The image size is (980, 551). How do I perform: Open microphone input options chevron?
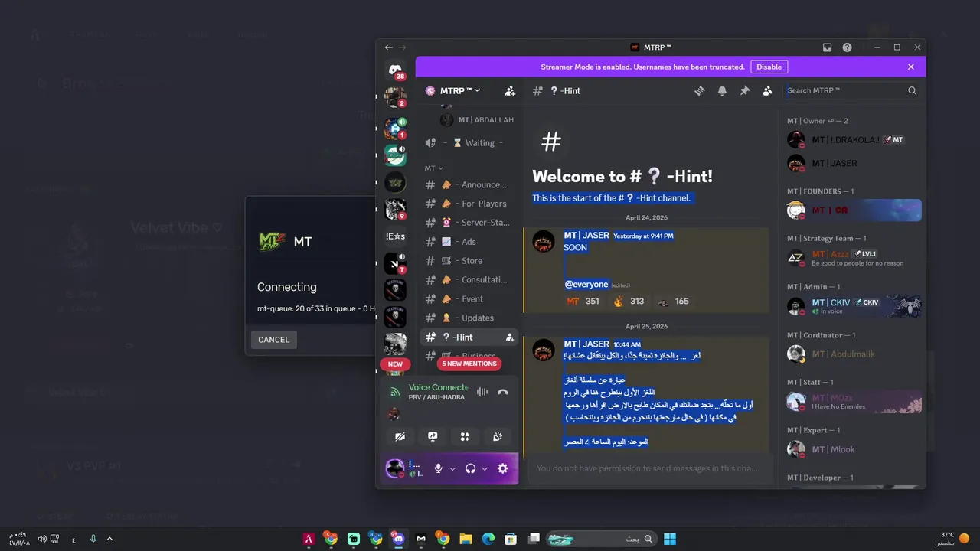tap(452, 469)
